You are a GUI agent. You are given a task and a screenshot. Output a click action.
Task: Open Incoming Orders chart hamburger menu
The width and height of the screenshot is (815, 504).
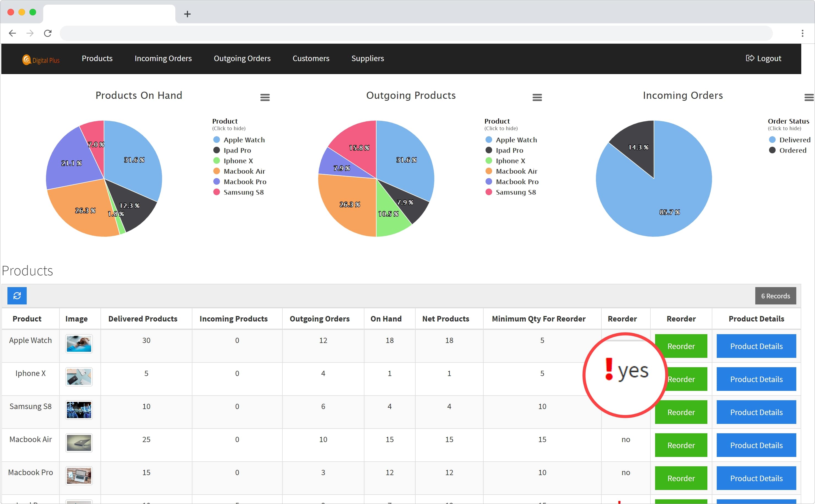point(809,97)
